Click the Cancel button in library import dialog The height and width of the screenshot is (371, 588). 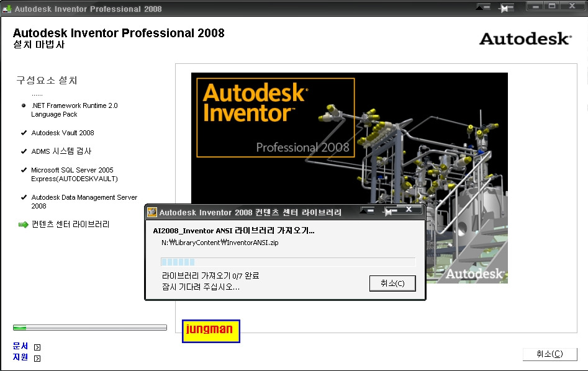392,284
